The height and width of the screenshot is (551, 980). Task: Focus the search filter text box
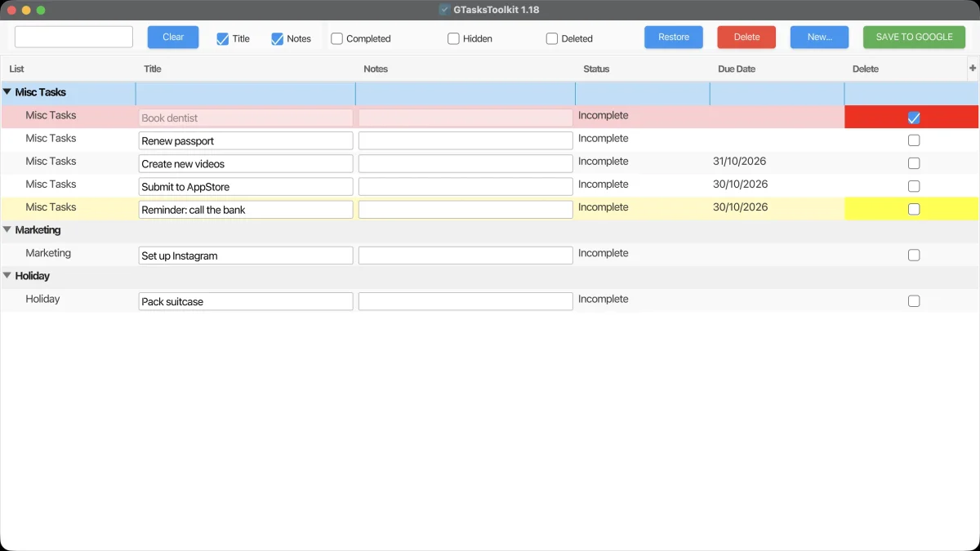click(x=73, y=37)
